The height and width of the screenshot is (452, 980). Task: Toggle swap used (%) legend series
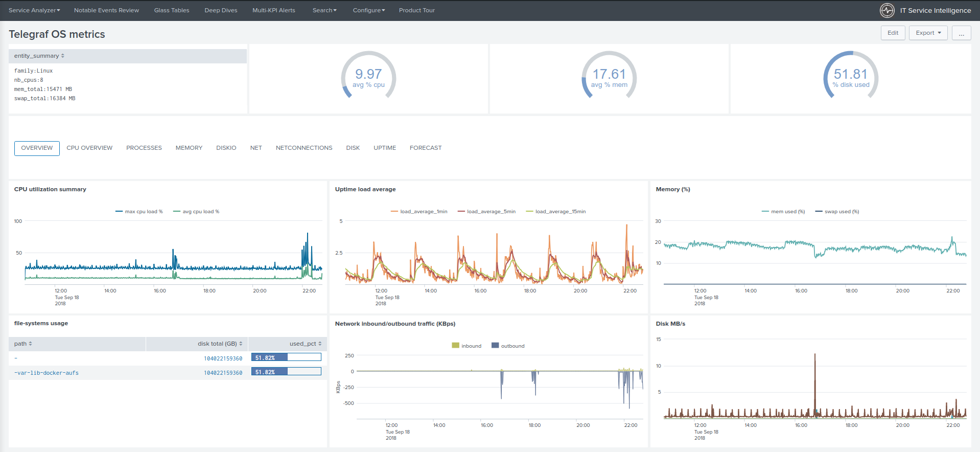[x=837, y=212]
